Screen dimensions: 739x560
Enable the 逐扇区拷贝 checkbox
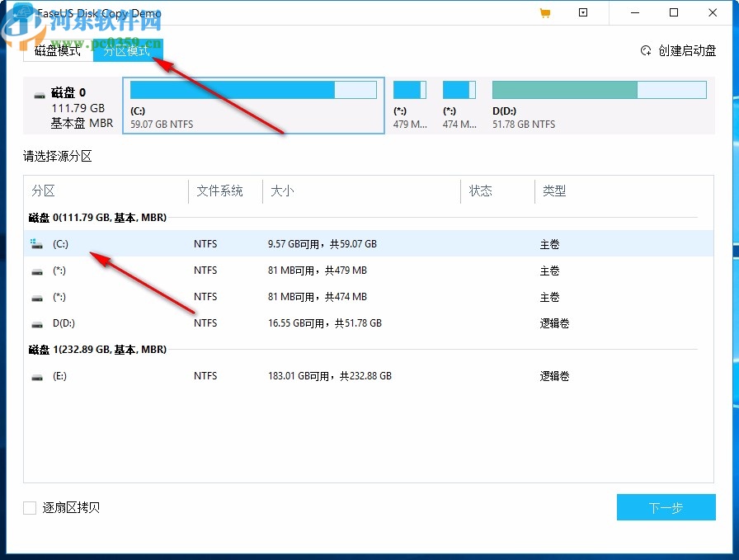click(x=29, y=507)
